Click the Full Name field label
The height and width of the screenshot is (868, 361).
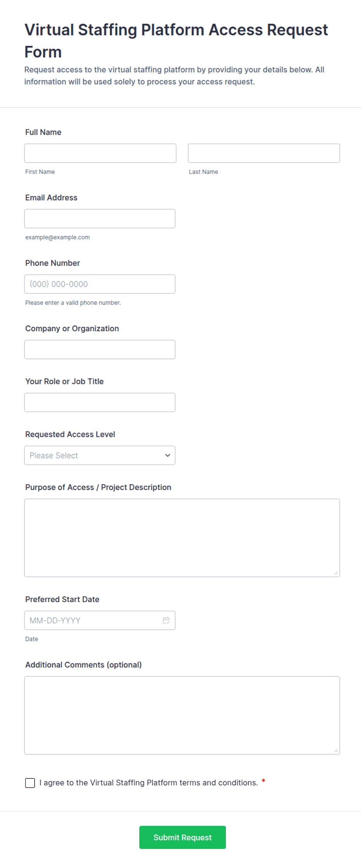(x=43, y=132)
